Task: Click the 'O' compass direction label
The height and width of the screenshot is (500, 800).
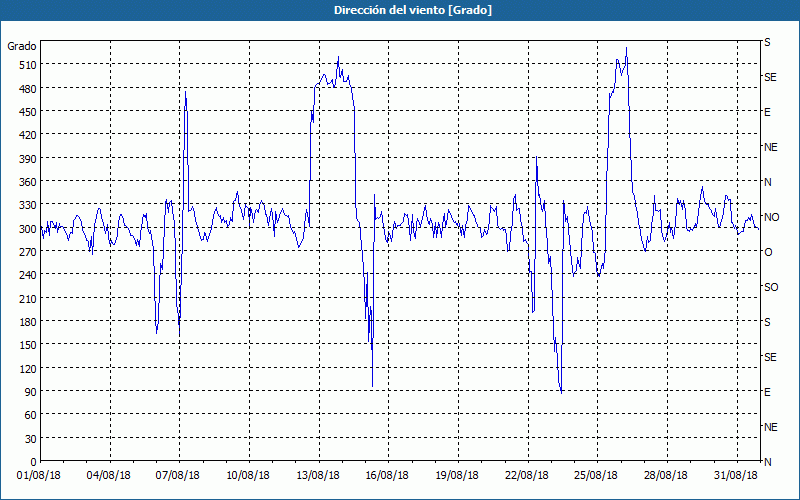Action: pyautogui.click(x=768, y=252)
